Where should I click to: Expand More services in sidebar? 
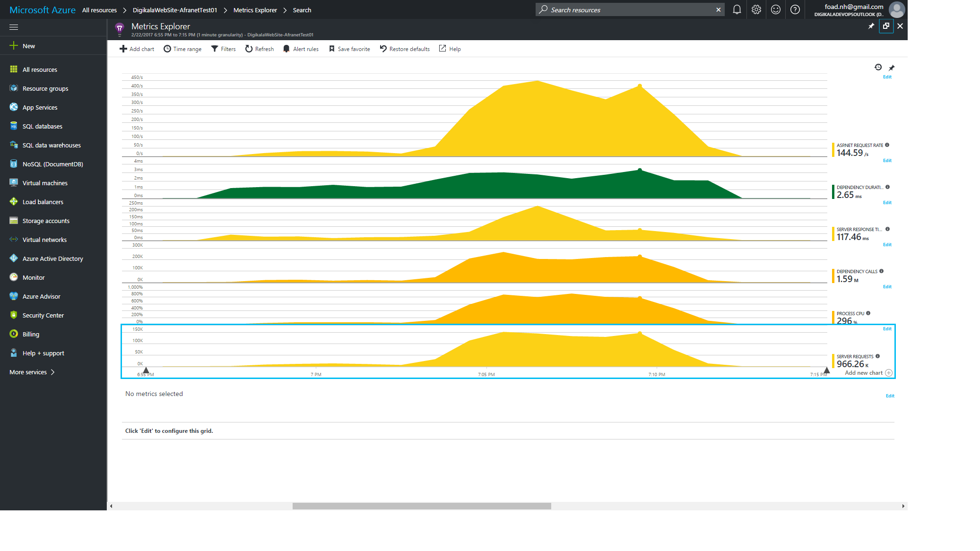point(32,372)
